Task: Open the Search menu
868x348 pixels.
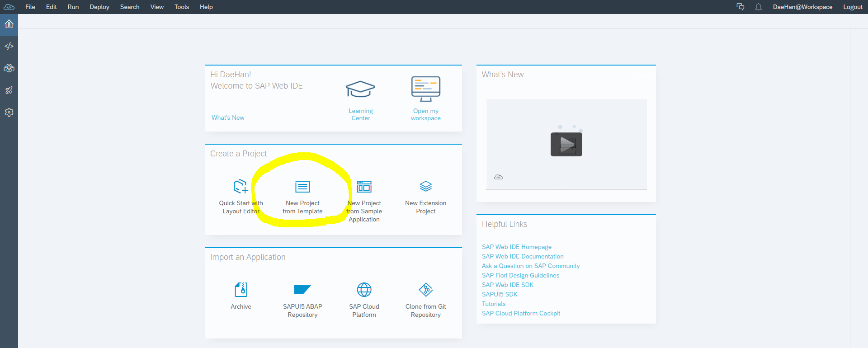Action: [x=130, y=7]
